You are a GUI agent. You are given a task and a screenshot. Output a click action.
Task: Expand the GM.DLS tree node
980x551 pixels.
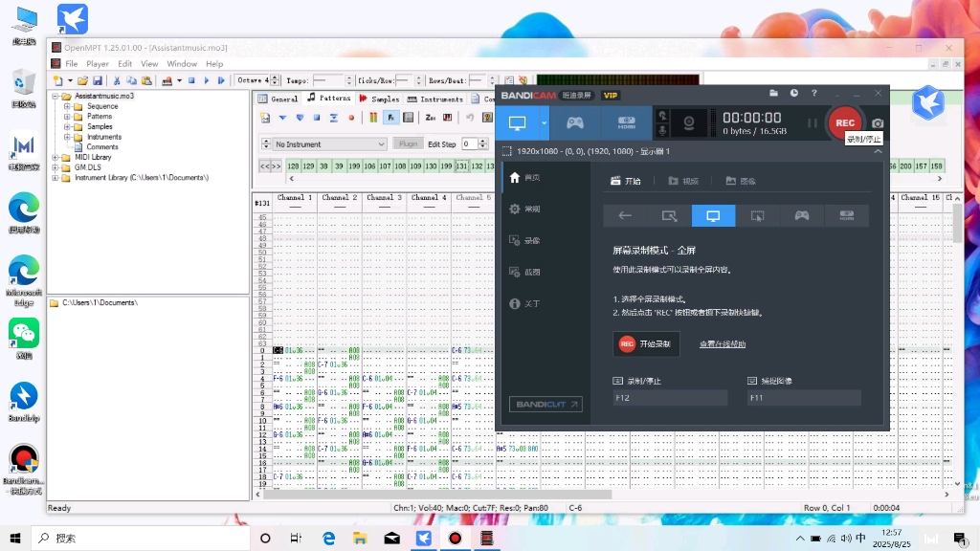pyautogui.click(x=55, y=167)
